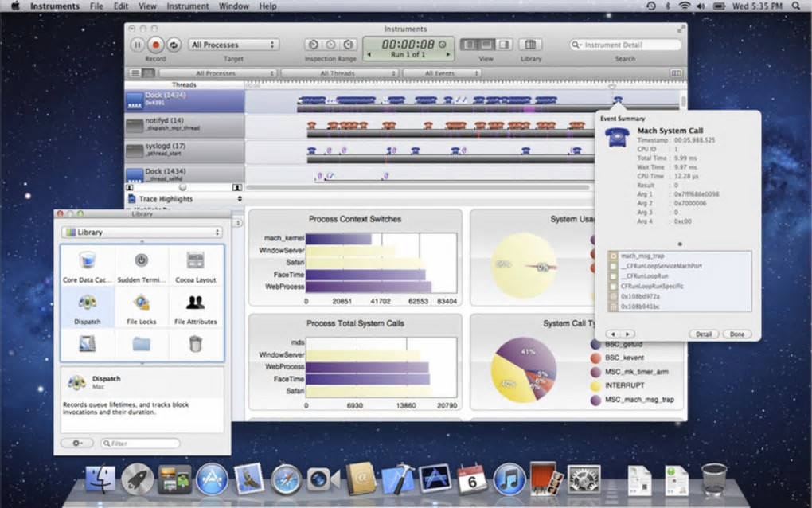Select CFRunLoopRunSpecific stack frame

tap(679, 286)
